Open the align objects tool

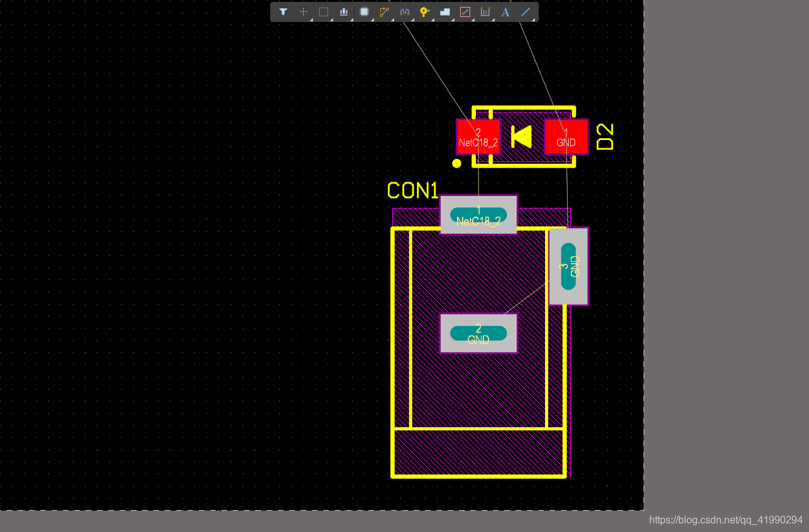344,12
